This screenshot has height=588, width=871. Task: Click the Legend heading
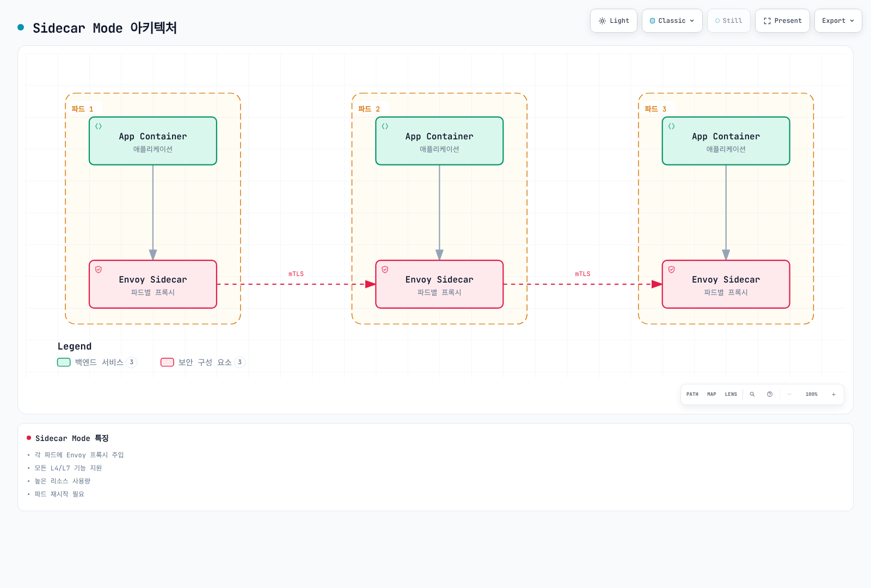(x=75, y=346)
